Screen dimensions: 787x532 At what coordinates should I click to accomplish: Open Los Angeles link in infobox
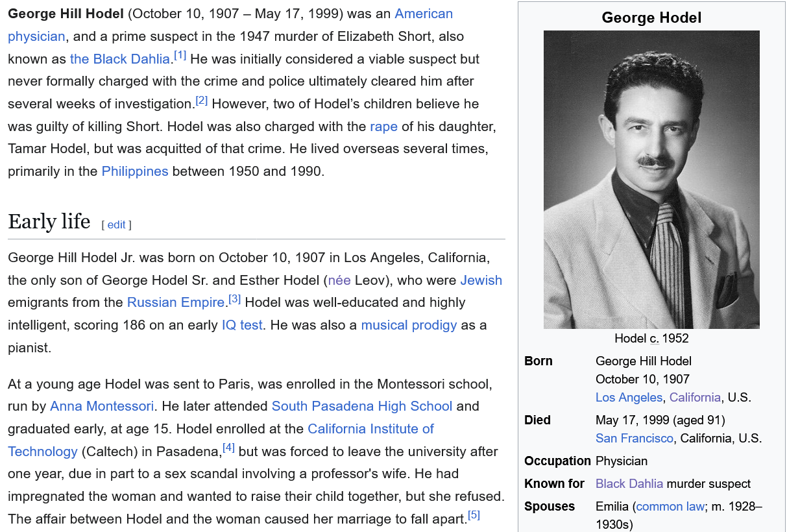(629, 398)
